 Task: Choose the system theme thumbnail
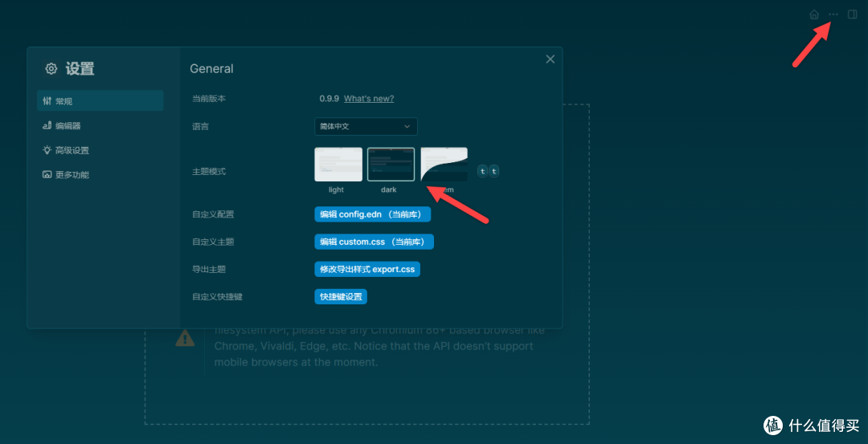coord(444,165)
